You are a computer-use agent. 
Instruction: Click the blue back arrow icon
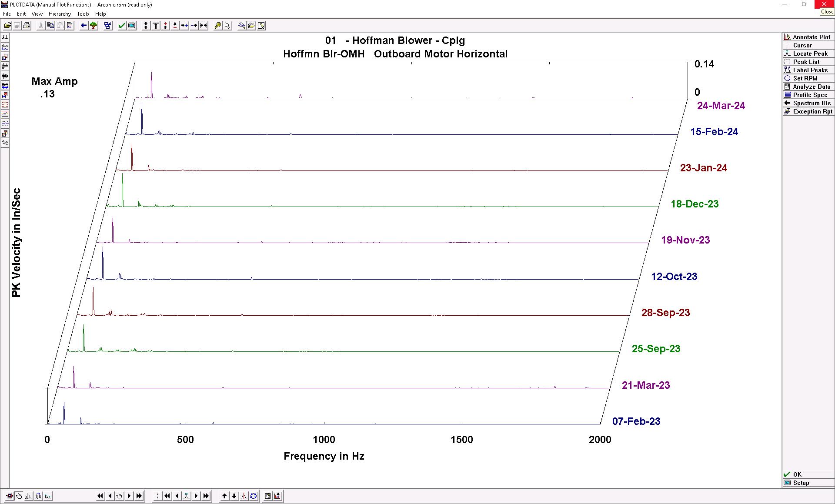[84, 26]
